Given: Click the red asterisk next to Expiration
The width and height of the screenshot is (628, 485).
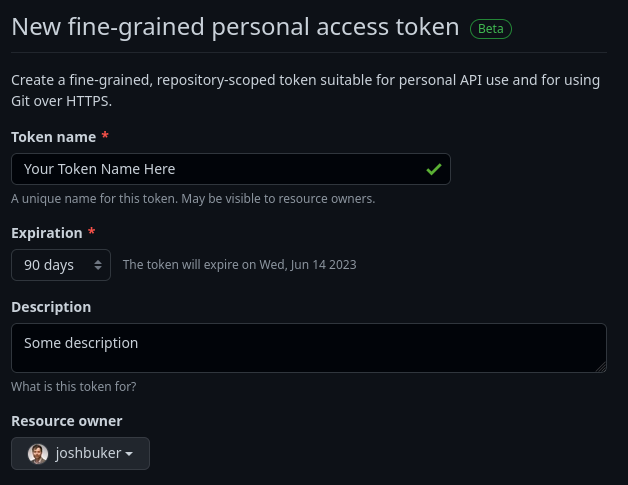Looking at the screenshot, I should tap(91, 231).
